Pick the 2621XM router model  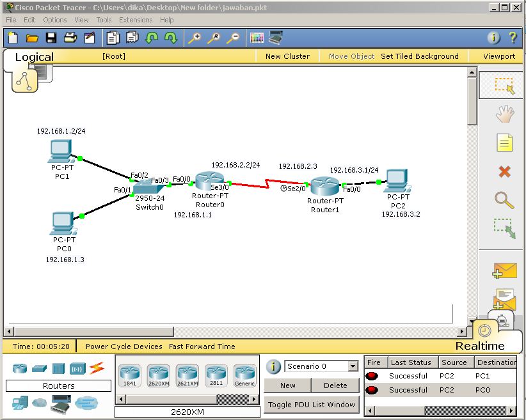pos(187,376)
